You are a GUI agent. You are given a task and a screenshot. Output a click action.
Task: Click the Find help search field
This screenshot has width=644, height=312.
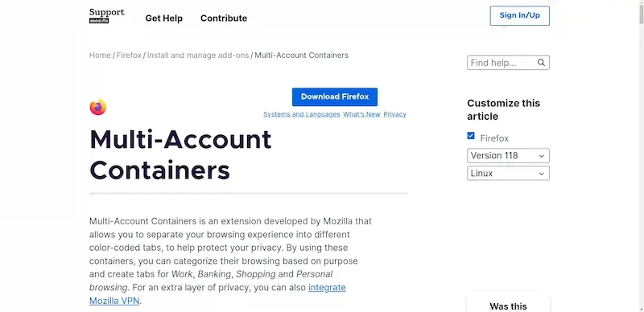point(502,63)
